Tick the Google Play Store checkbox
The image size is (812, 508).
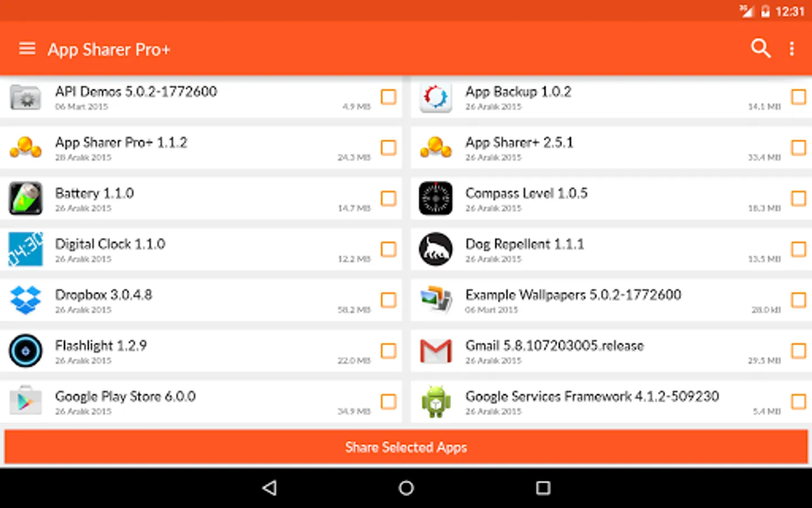(x=389, y=401)
